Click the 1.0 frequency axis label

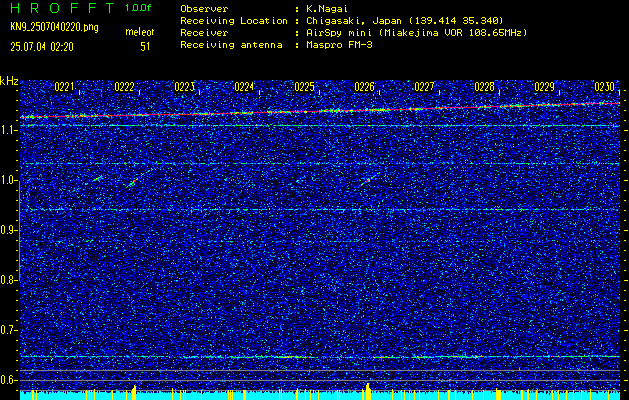[x=8, y=181]
